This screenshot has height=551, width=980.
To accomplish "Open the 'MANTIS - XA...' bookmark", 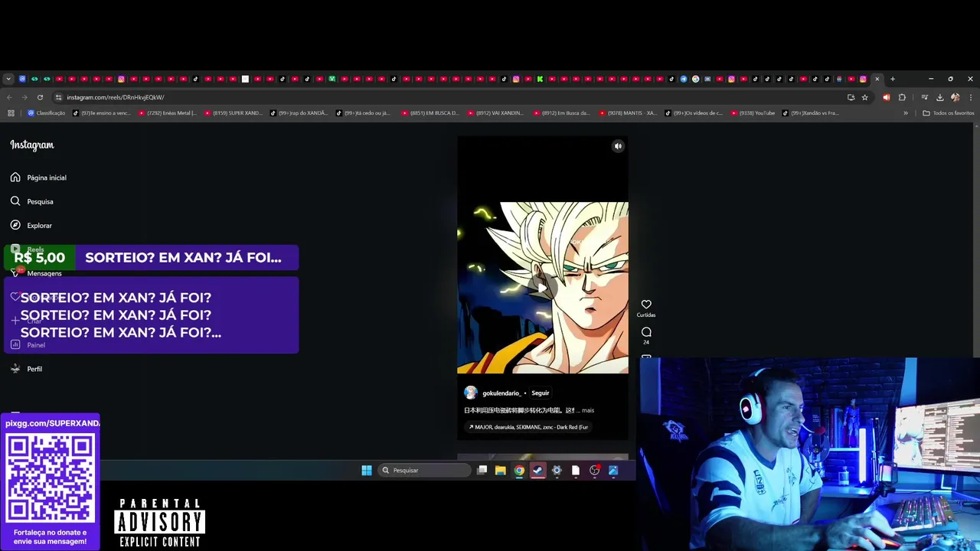I will pos(627,113).
